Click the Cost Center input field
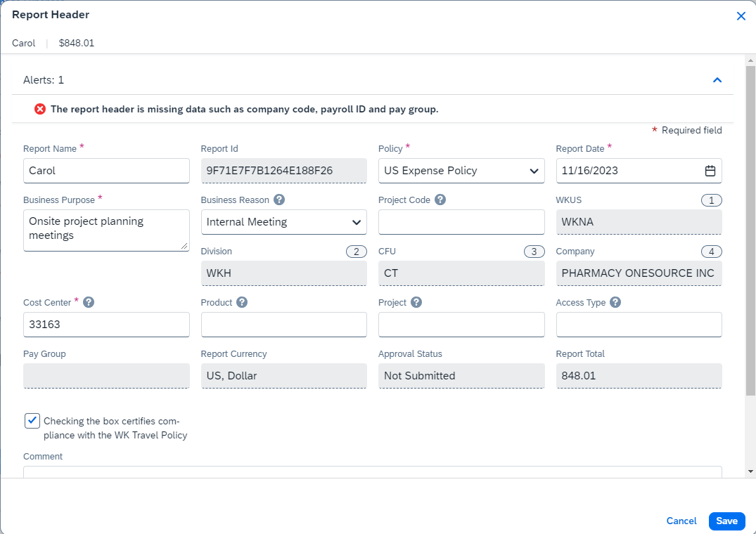Screen dimensions: 756x534 coord(106,325)
